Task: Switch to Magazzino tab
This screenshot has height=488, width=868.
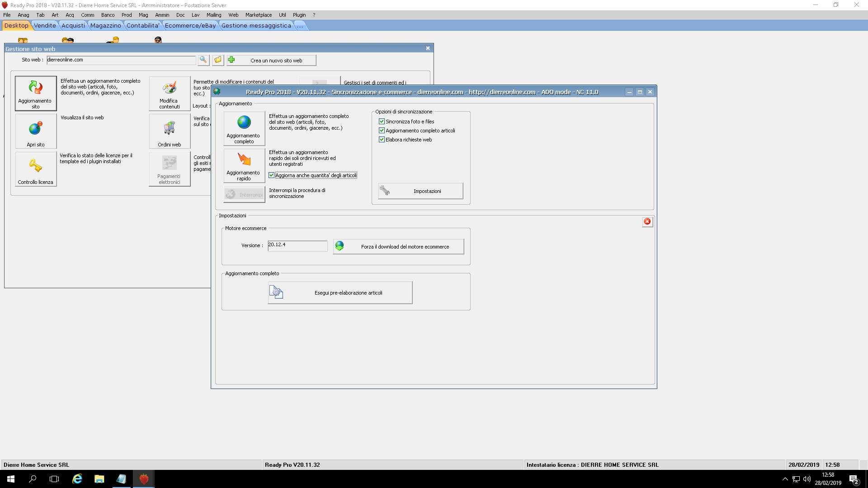Action: click(106, 25)
